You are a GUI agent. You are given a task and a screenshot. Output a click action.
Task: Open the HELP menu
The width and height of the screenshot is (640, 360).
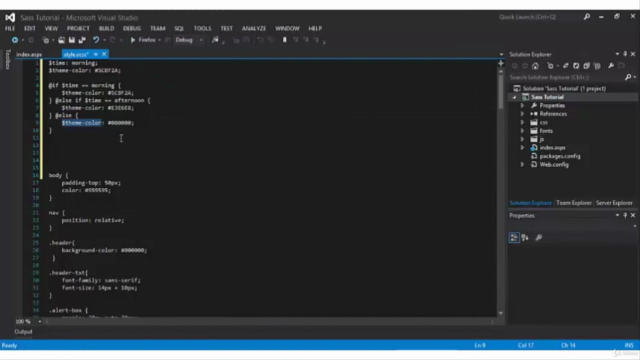(315, 28)
